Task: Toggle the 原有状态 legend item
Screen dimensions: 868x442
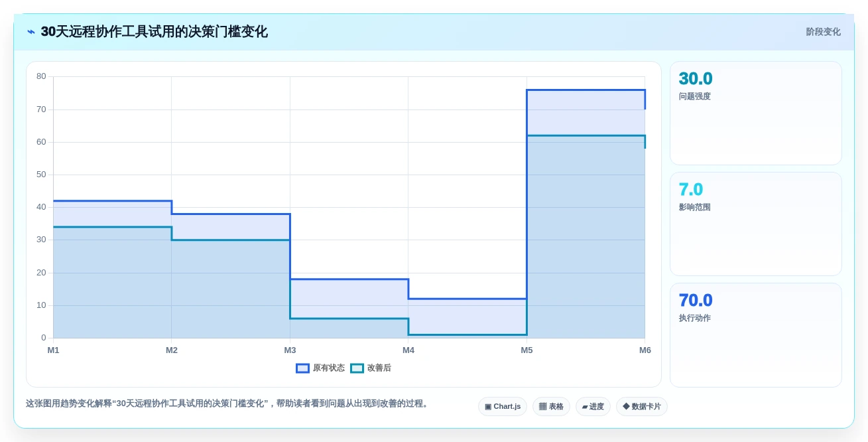Action: (320, 368)
